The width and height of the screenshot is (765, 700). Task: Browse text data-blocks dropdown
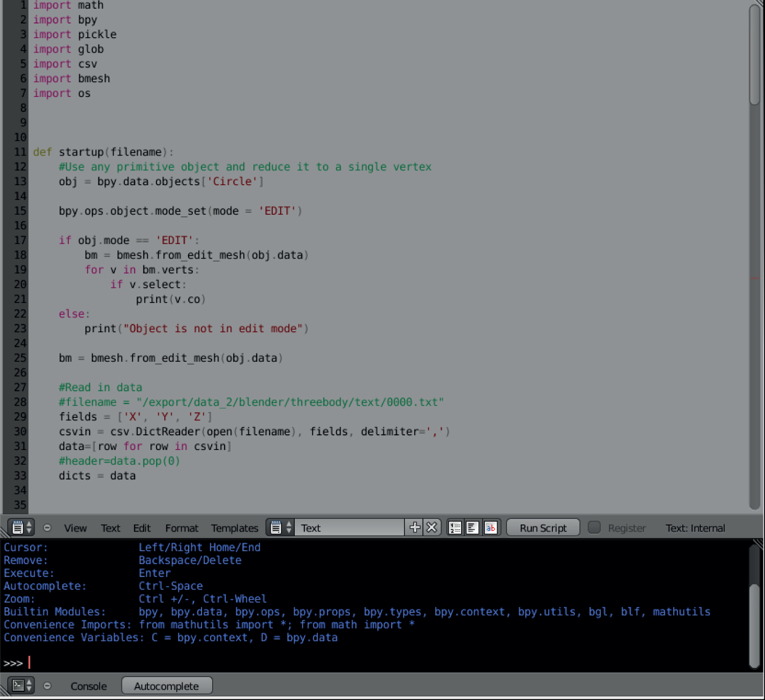point(280,528)
